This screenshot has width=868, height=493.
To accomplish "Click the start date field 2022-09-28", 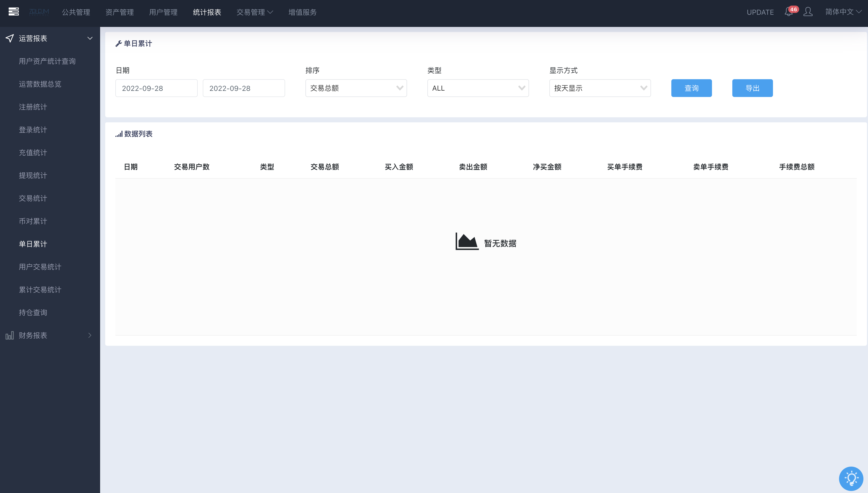I will [157, 88].
